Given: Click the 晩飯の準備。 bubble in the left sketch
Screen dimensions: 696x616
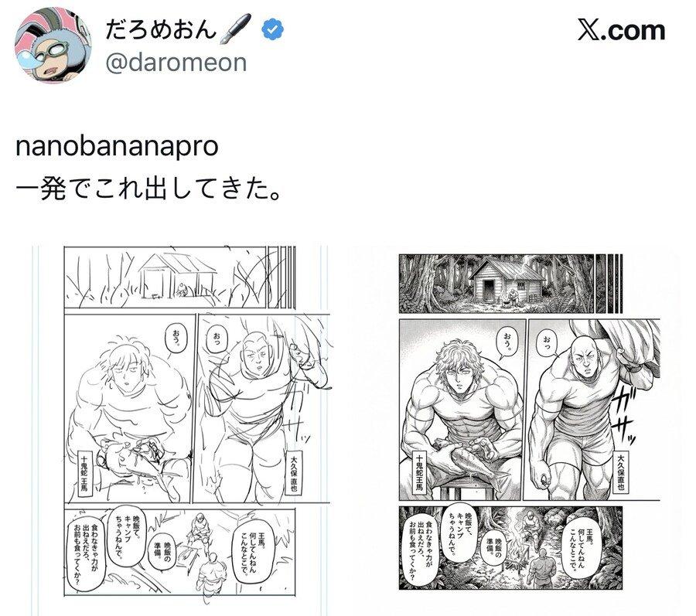Looking at the screenshot, I should coord(161,554).
